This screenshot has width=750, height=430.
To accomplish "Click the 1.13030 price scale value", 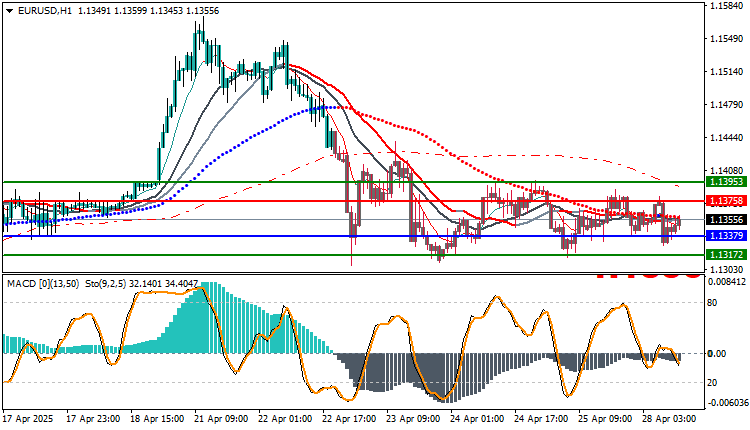I will tap(726, 269).
